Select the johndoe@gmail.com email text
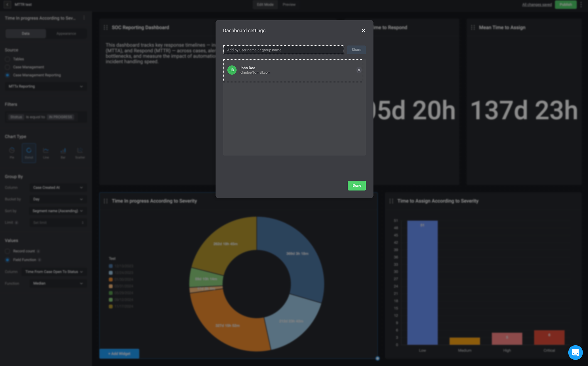 tap(255, 73)
